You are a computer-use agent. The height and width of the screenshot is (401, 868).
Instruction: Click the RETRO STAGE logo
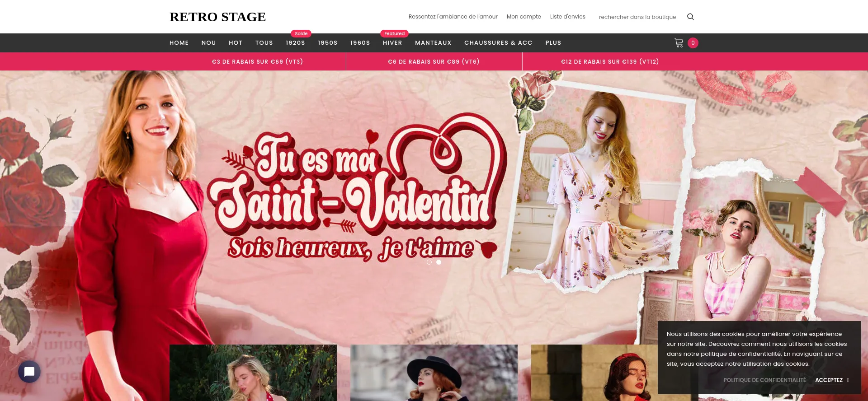pos(217,17)
